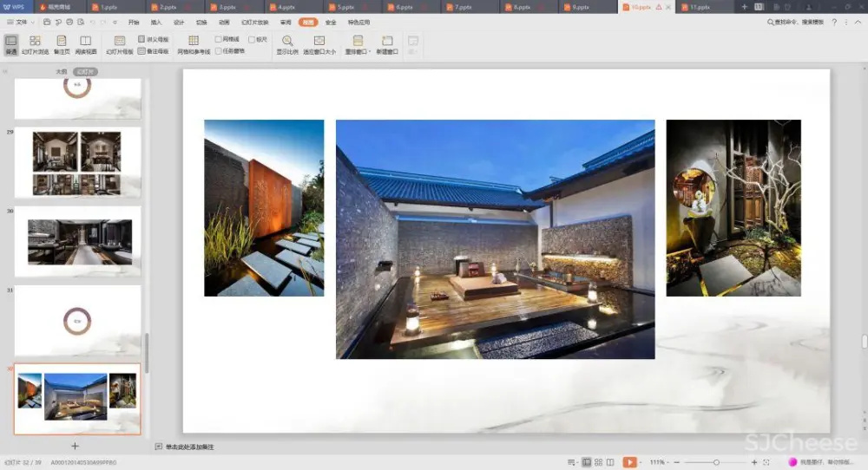Open the Slide Master (幻灯片母版) editor
The image size is (868, 470).
120,44
